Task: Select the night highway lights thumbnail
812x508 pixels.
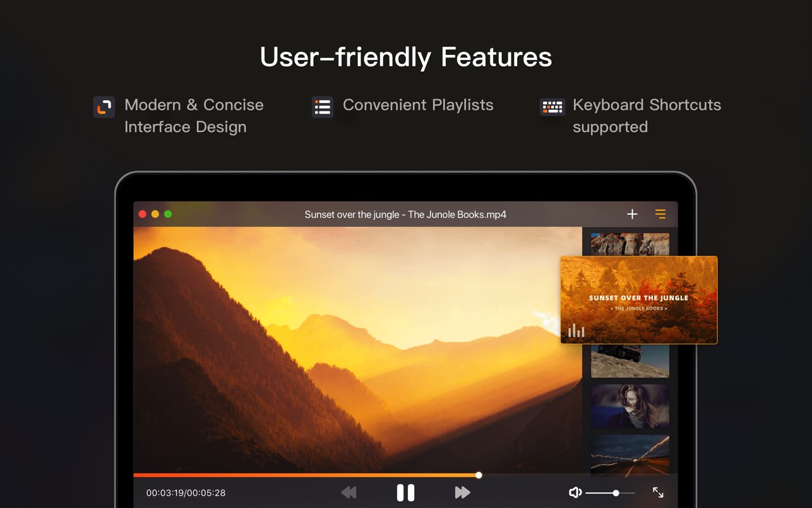Action: (630, 454)
